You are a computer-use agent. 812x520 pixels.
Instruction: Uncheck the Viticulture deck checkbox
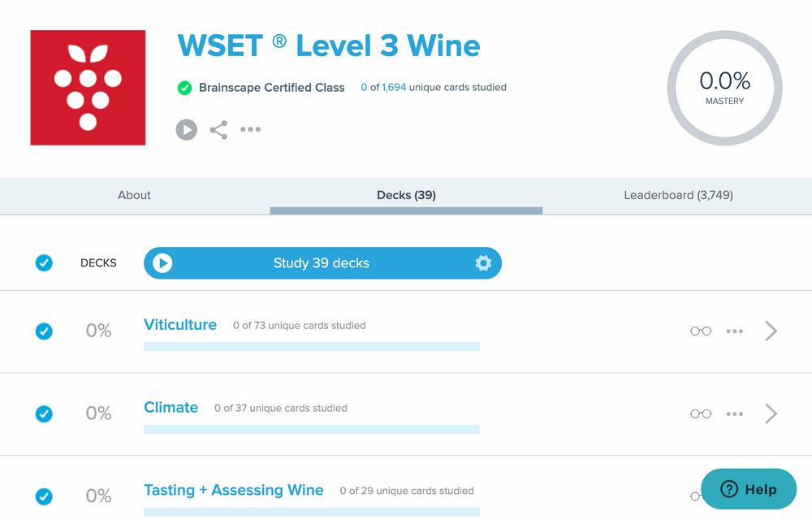click(x=44, y=331)
